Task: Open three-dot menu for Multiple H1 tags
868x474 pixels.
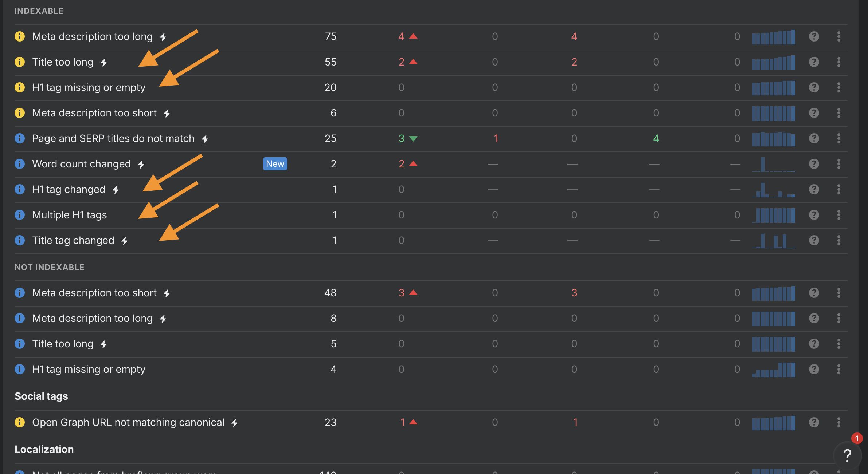Action: (838, 215)
